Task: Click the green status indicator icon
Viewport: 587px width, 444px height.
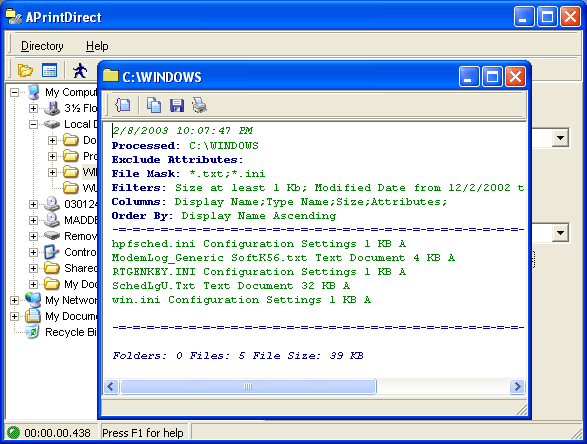Action: coord(13,433)
